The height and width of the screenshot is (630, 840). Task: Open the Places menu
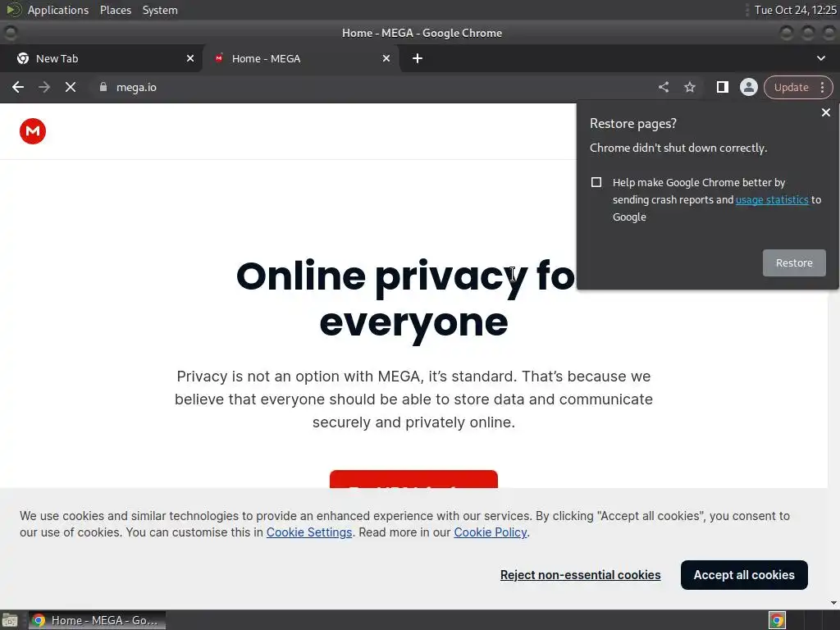click(x=116, y=10)
